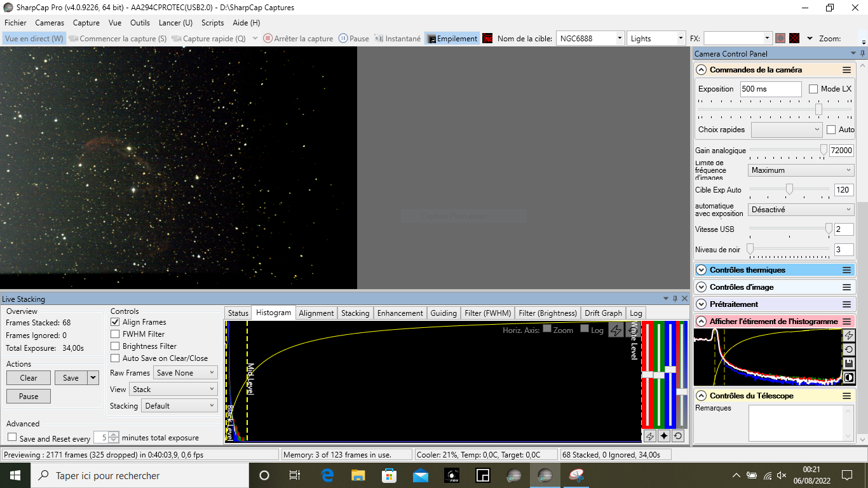Open the View Stack dropdown

[x=173, y=390]
